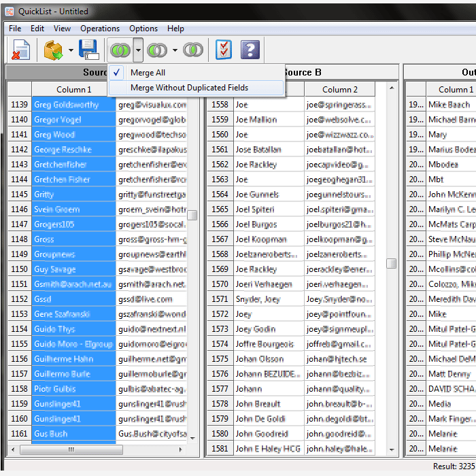
Task: Click the gray overlapping circles difference icon
Action: pos(193,50)
